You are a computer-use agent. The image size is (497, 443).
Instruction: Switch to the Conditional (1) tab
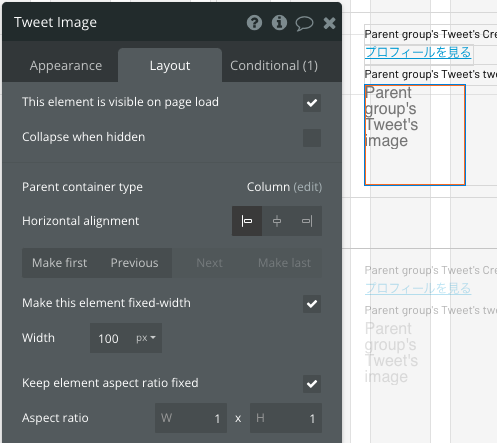tap(274, 66)
